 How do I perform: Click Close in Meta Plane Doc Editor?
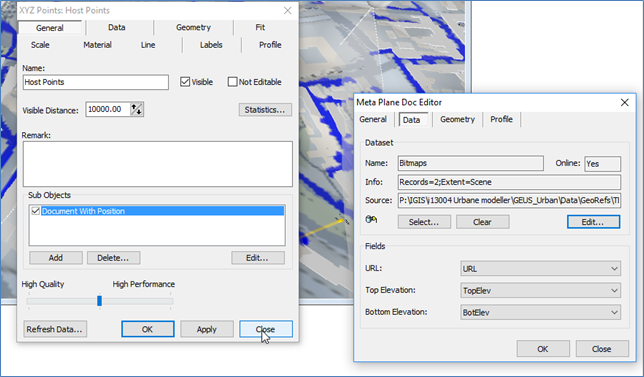point(602,349)
